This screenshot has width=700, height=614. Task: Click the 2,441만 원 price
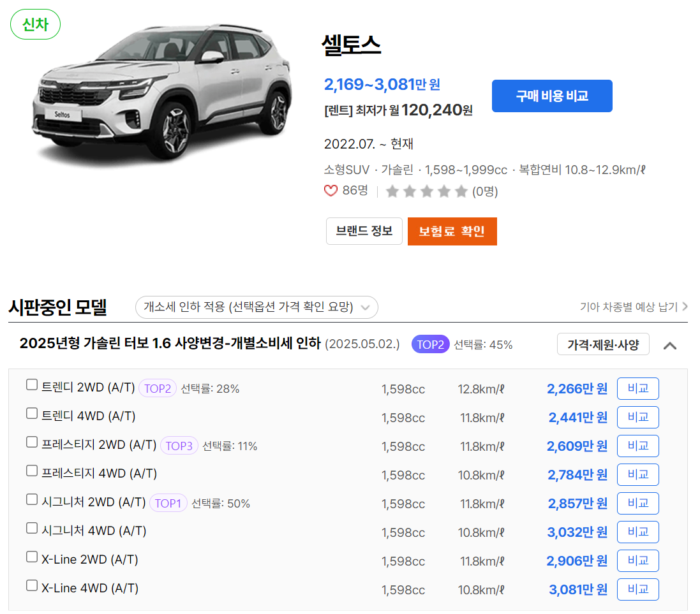tap(577, 418)
